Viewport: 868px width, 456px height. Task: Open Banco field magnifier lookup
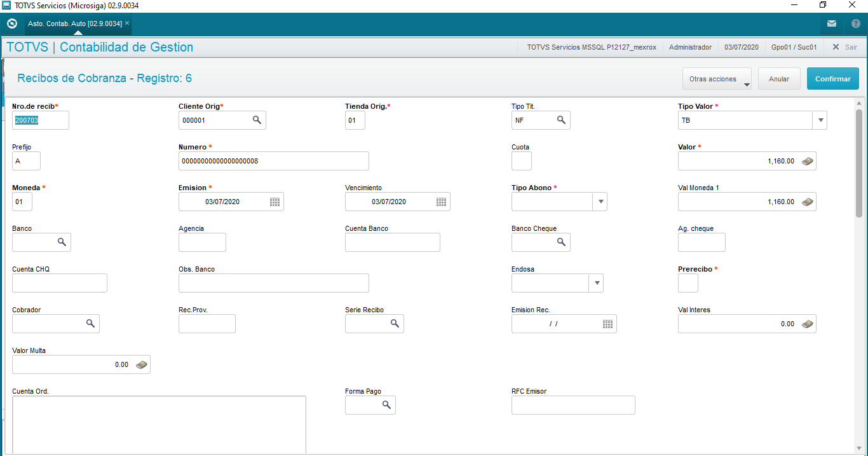[62, 242]
